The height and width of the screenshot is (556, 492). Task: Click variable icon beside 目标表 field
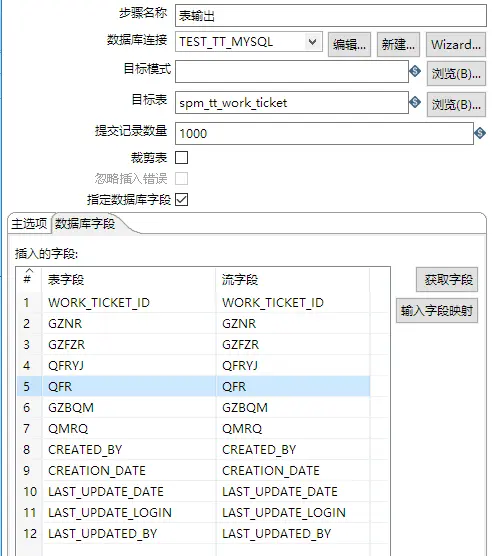pos(415,102)
